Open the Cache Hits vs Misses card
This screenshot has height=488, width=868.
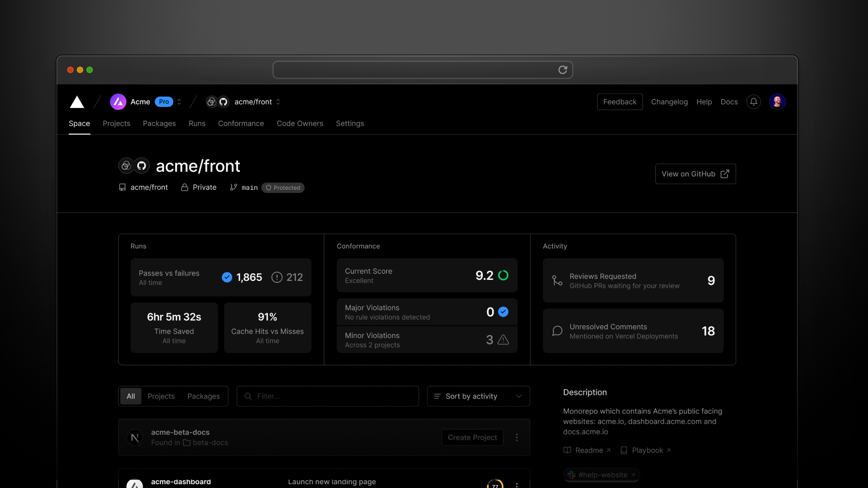coord(267,328)
